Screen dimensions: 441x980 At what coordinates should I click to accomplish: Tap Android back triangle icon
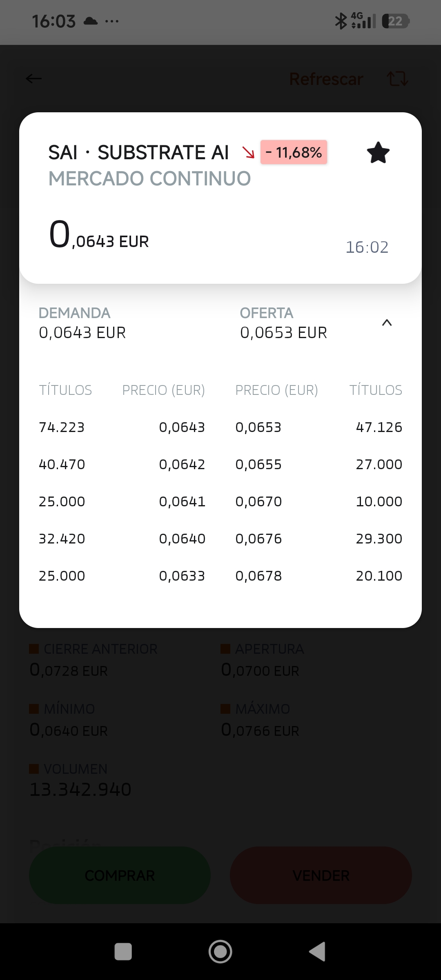[317, 951]
